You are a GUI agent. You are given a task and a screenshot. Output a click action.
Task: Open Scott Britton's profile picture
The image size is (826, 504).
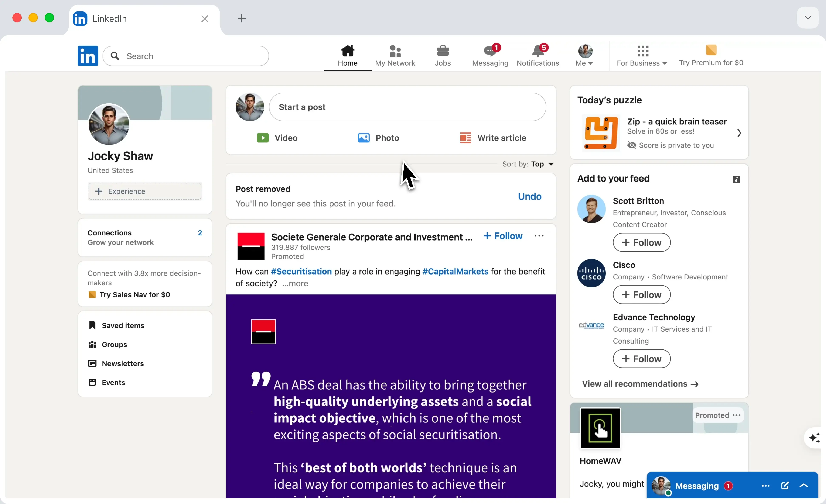point(591,209)
